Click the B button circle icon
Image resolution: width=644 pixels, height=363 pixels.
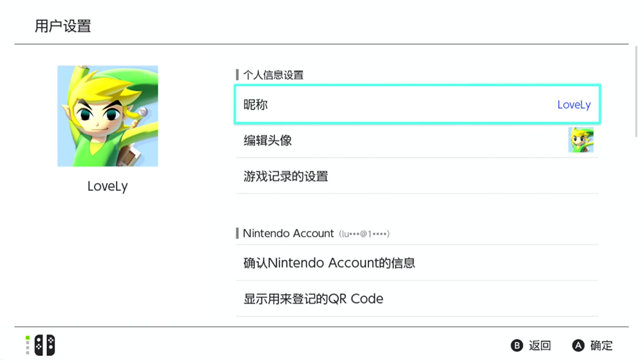[x=516, y=346]
